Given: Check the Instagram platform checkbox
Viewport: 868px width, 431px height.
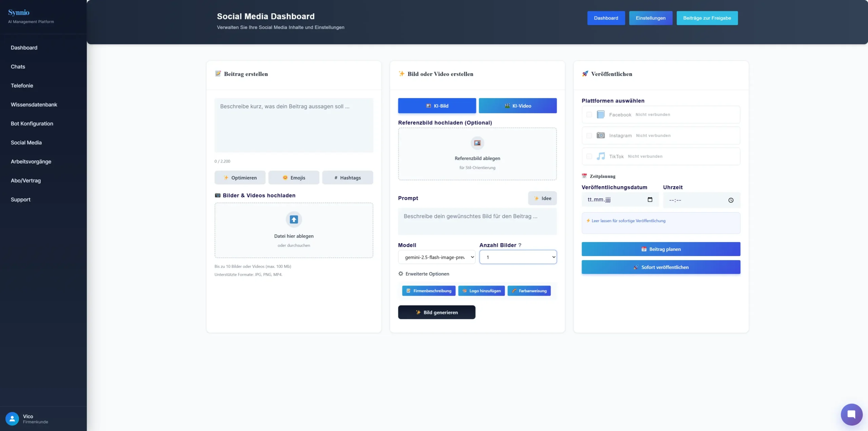Looking at the screenshot, I should click(589, 136).
